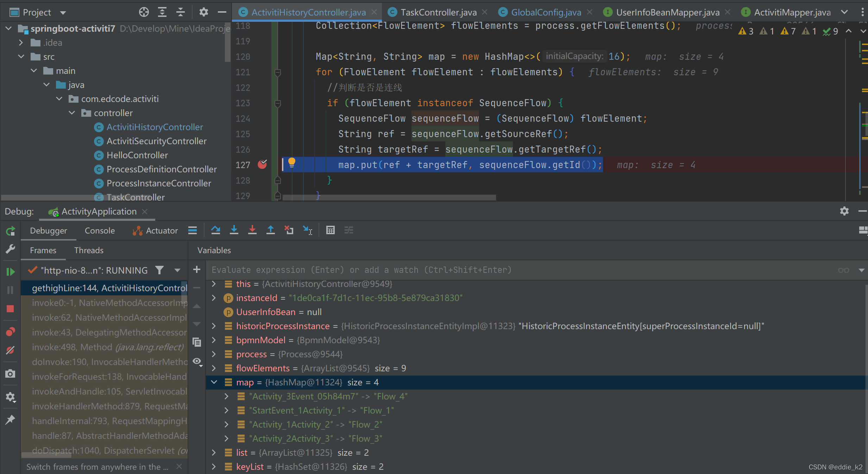Open View Breakpoints dialog
Screen dimensions: 868x474
[10, 332]
